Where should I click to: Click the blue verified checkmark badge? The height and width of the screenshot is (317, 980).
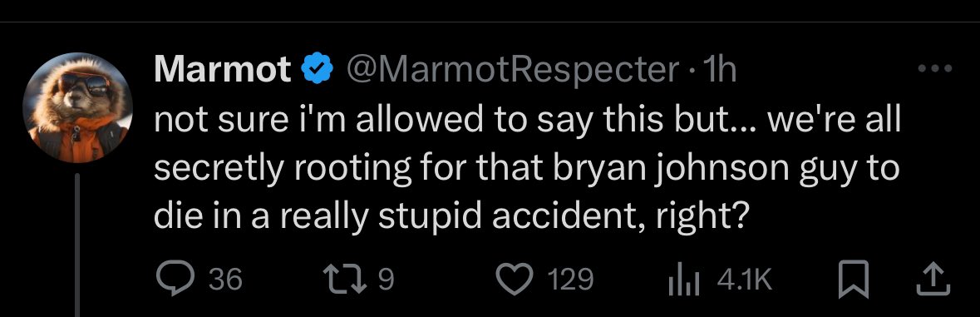[x=318, y=70]
